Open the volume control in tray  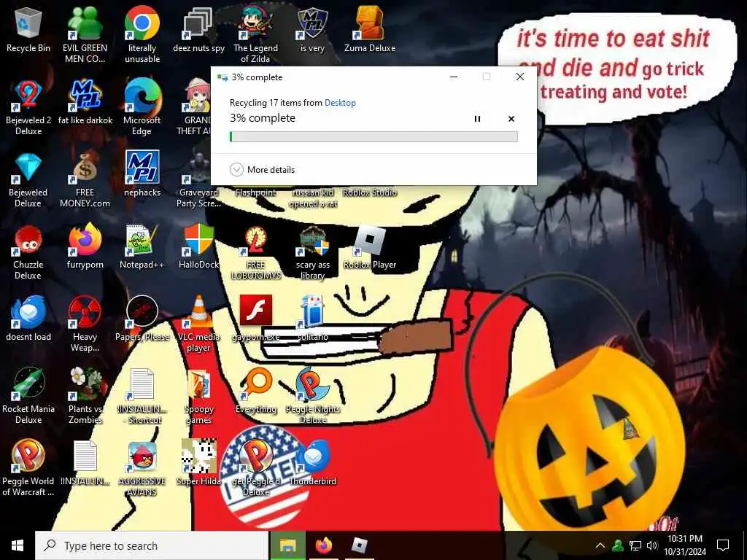pyautogui.click(x=652, y=545)
